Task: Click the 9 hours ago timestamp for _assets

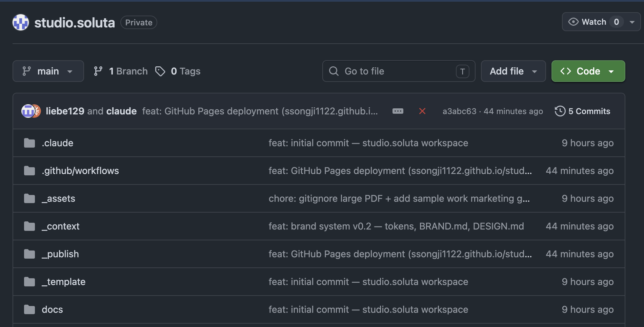Action: point(588,198)
